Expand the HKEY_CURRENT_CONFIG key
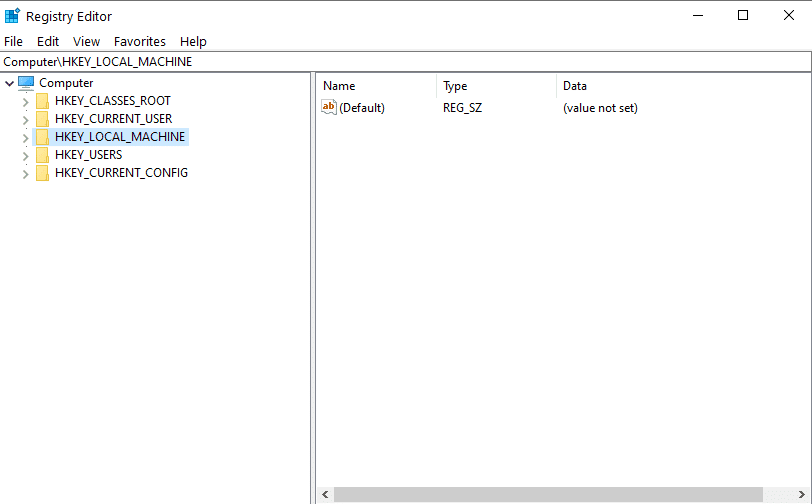Viewport: 812px width, 504px height. click(x=25, y=173)
